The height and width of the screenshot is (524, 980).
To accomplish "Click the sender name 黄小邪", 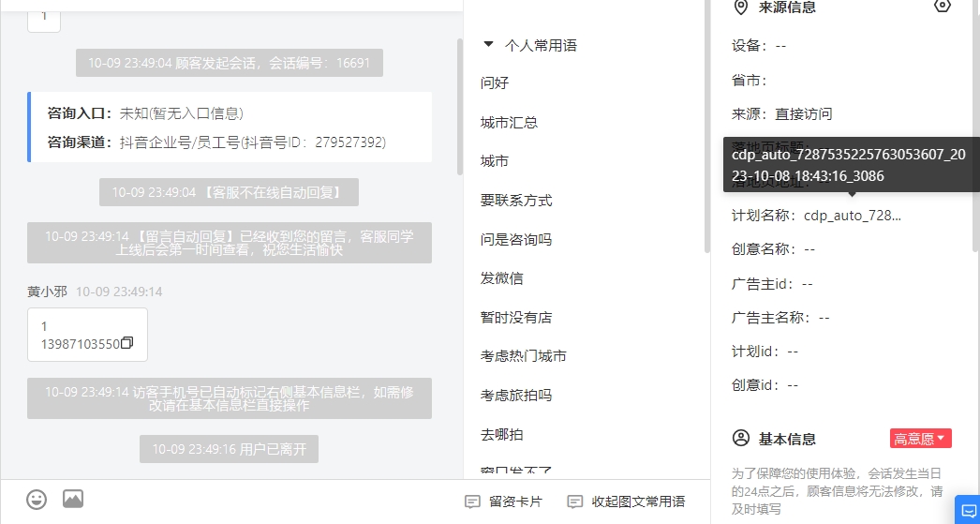I will click(47, 292).
